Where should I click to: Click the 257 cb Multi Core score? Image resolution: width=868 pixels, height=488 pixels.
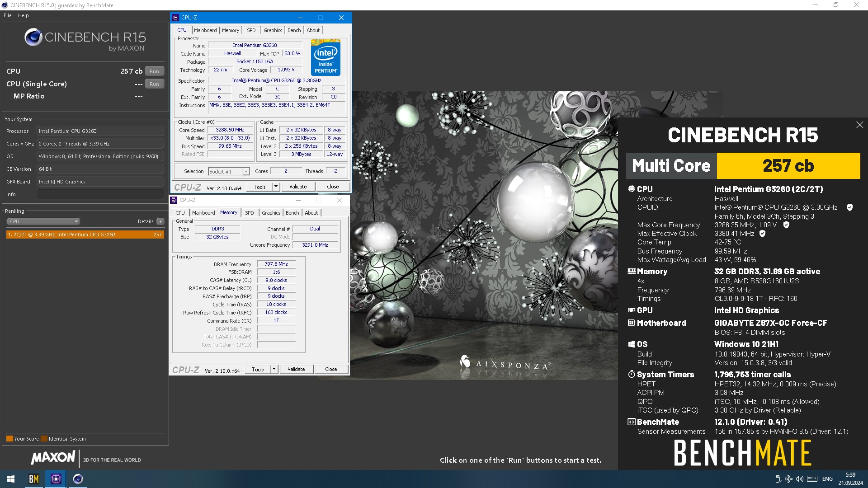788,166
